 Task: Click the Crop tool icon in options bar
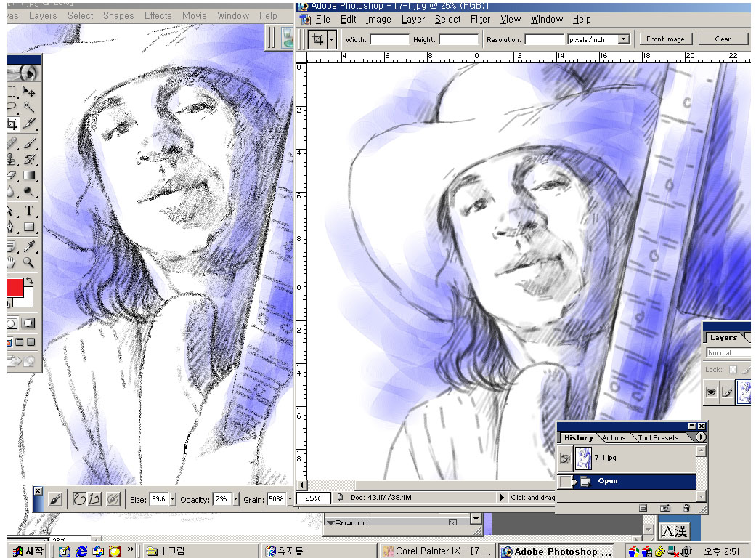[x=317, y=39]
